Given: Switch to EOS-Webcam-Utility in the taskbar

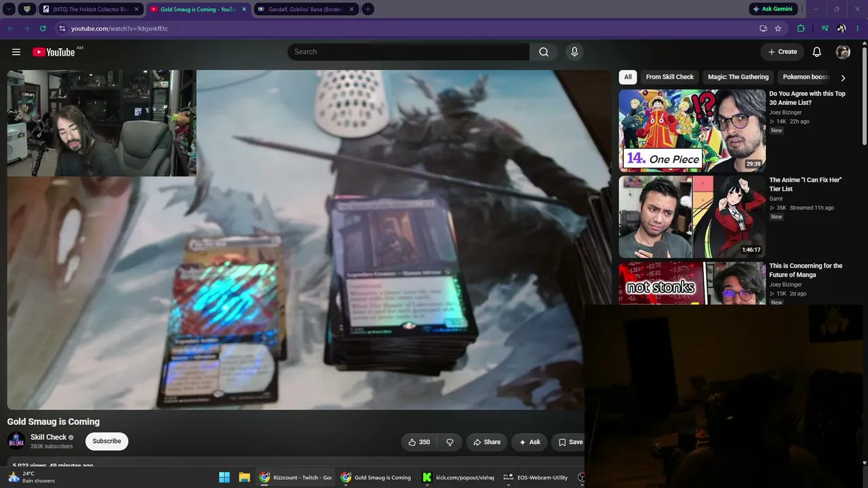Looking at the screenshot, I should click(536, 477).
